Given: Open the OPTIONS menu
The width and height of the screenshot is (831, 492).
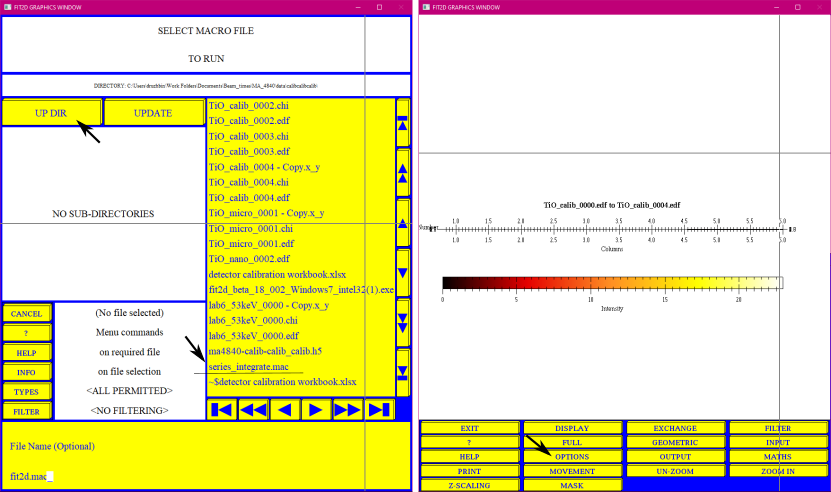Looking at the screenshot, I should click(x=572, y=456).
